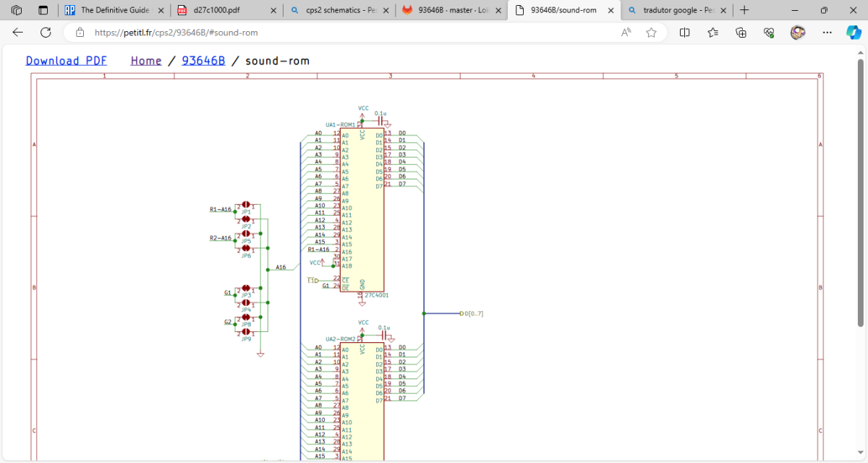
Task: Switch to the 93646B master tab
Action: tap(452, 11)
